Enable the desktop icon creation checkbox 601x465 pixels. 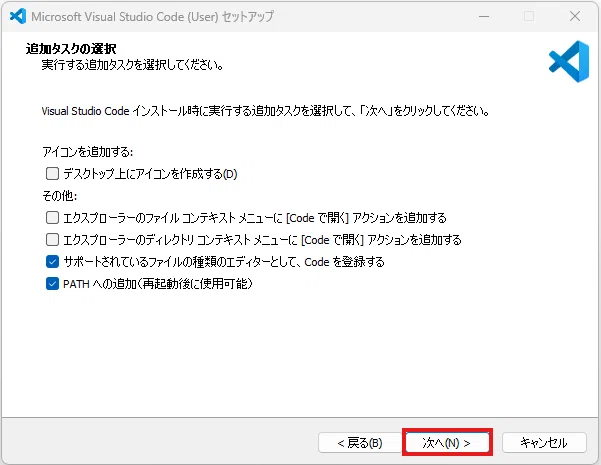[52, 174]
